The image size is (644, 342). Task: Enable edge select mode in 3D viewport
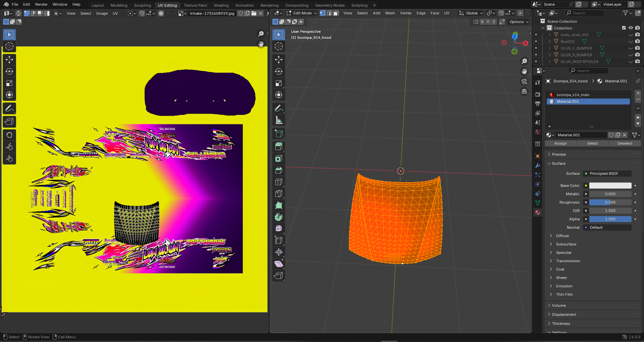[329, 13]
